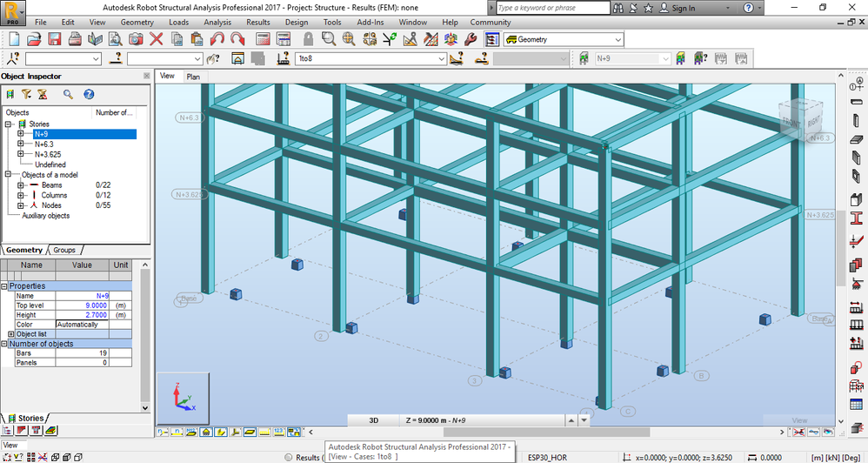Save the current project

coord(54,39)
